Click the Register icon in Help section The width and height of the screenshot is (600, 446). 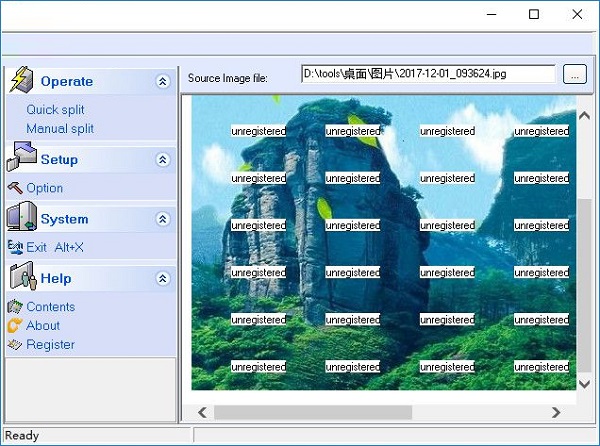[14, 345]
